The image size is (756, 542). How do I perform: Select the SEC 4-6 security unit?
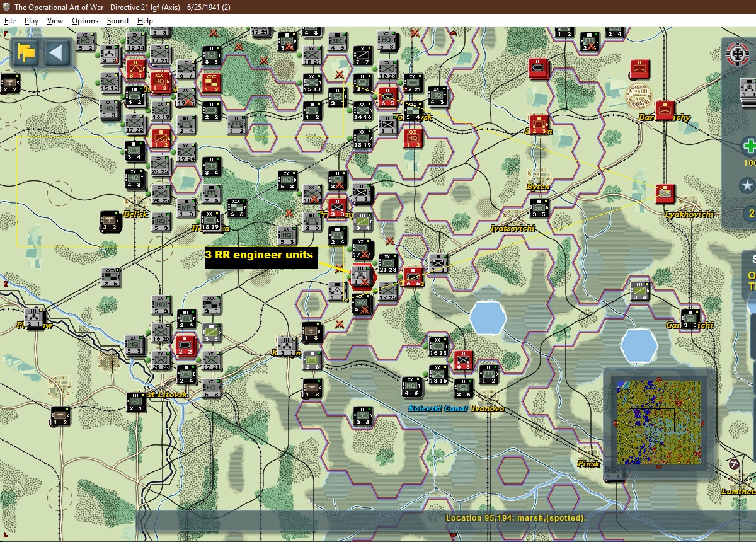tap(338, 40)
